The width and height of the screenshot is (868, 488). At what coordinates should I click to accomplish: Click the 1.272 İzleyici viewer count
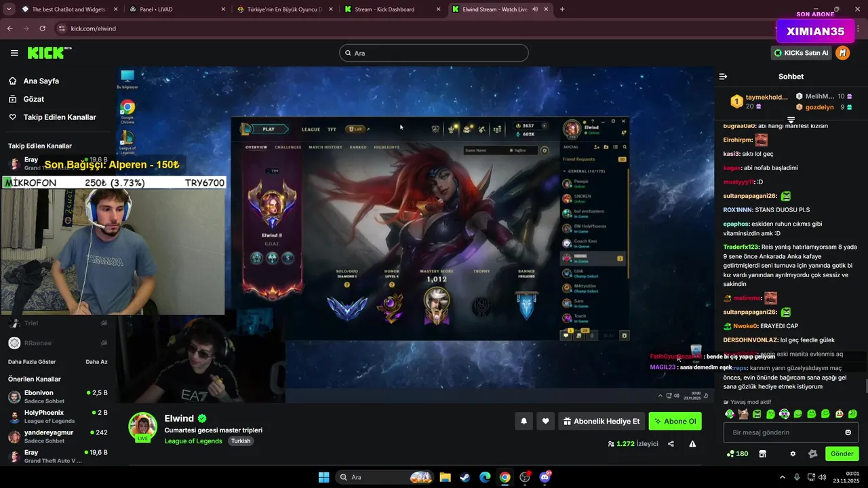coord(633,444)
